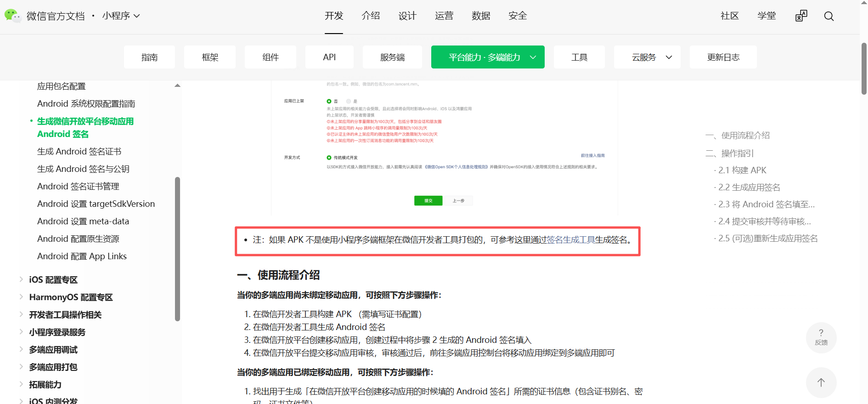The width and height of the screenshot is (868, 404).
Task: Click the translate/language switch icon
Action: click(x=801, y=16)
